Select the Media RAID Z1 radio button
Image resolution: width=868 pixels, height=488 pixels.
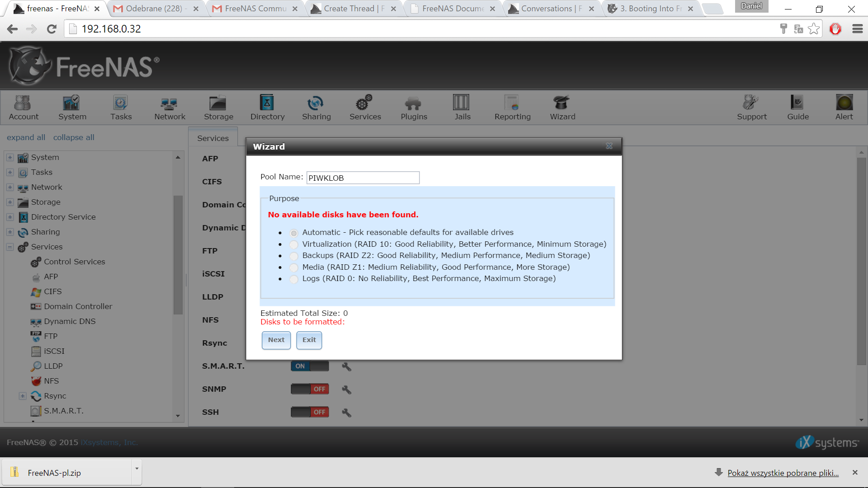pyautogui.click(x=294, y=267)
